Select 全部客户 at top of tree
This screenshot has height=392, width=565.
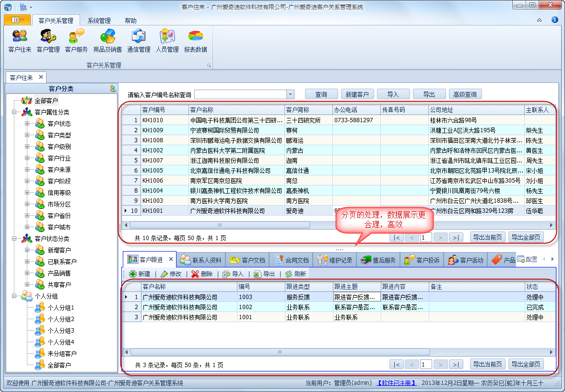[x=46, y=101]
